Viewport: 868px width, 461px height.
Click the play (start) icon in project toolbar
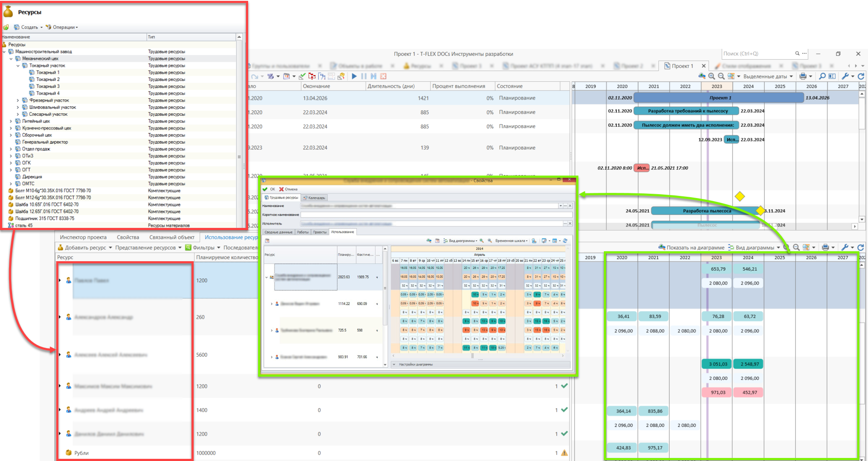point(354,77)
